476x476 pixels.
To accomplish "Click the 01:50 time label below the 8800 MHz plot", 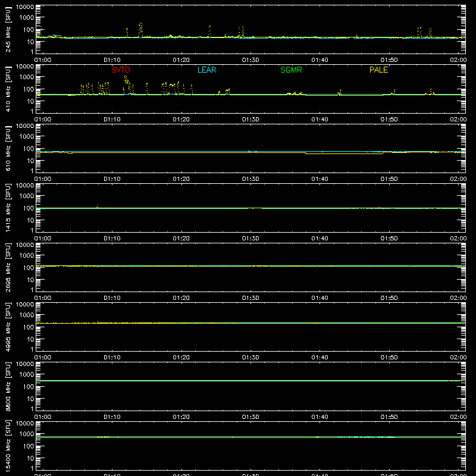I will [x=389, y=417].
